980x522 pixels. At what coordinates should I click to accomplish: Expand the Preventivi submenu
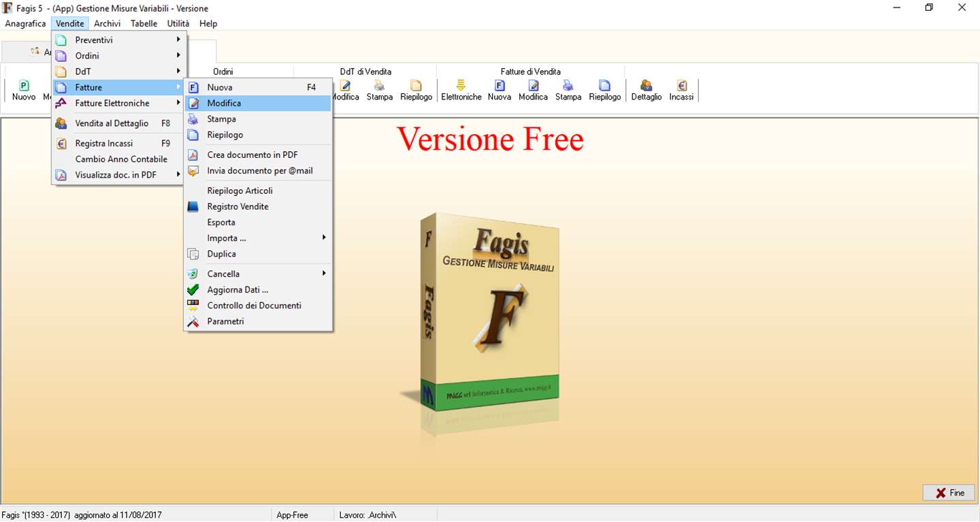[118, 40]
